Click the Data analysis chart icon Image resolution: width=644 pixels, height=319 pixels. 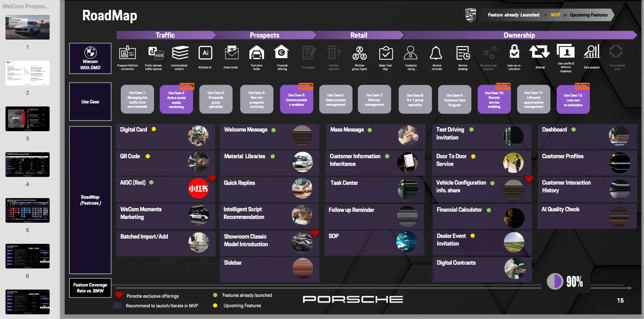tap(592, 52)
